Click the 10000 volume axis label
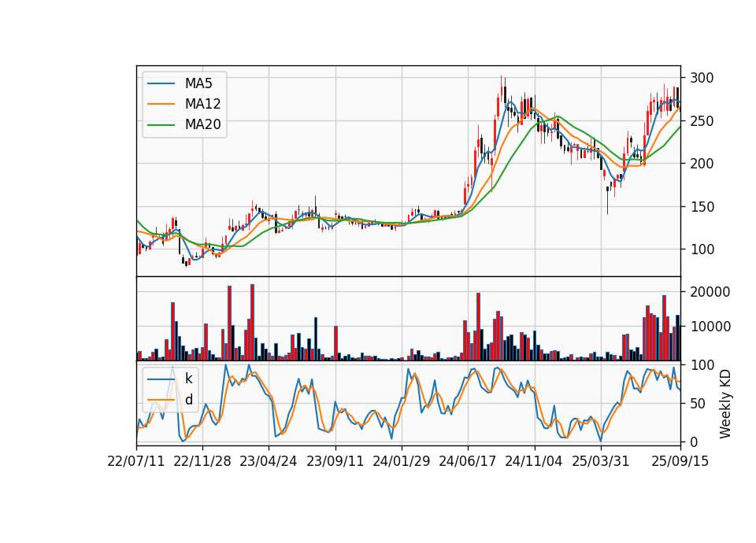756x543 pixels. coord(710,327)
